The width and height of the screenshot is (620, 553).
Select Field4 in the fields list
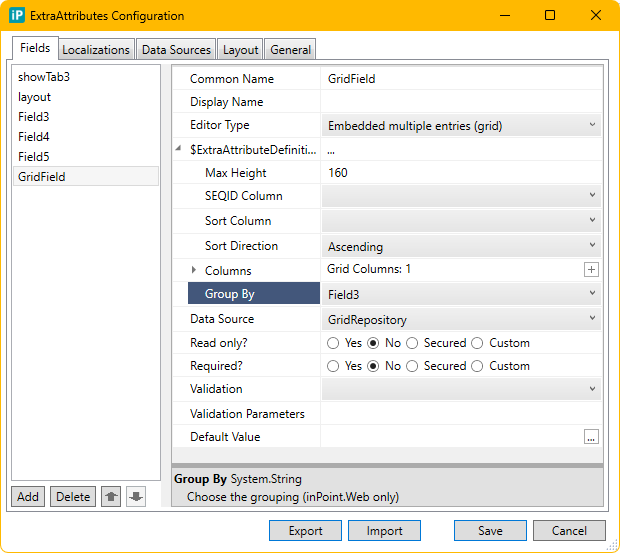[x=33, y=137]
